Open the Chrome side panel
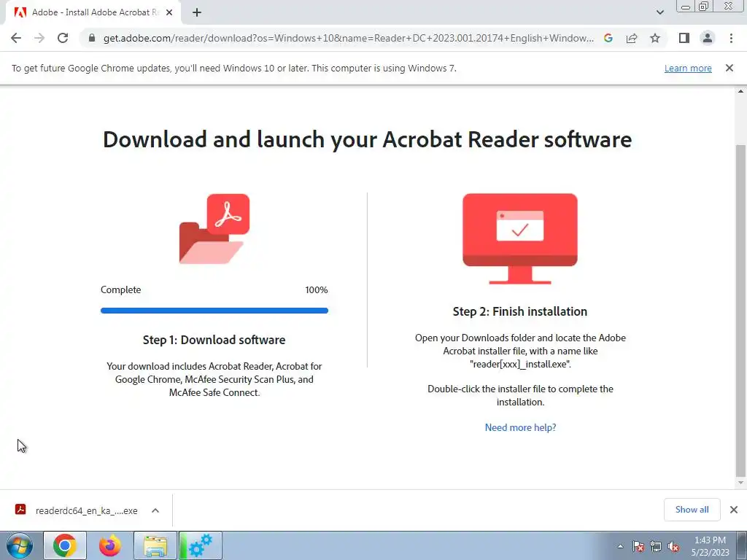Screen dimensions: 747x560 coord(684,38)
